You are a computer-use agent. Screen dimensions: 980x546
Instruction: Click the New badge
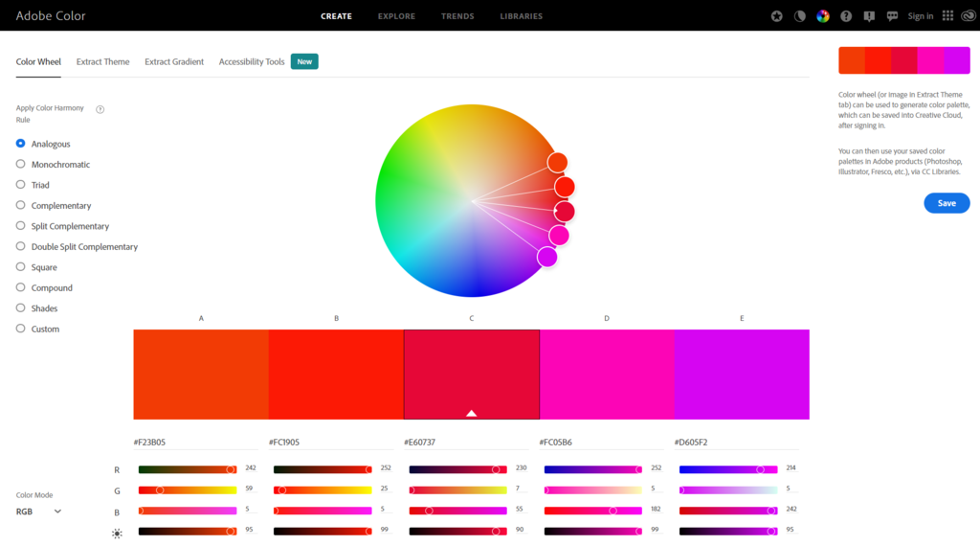[304, 61]
